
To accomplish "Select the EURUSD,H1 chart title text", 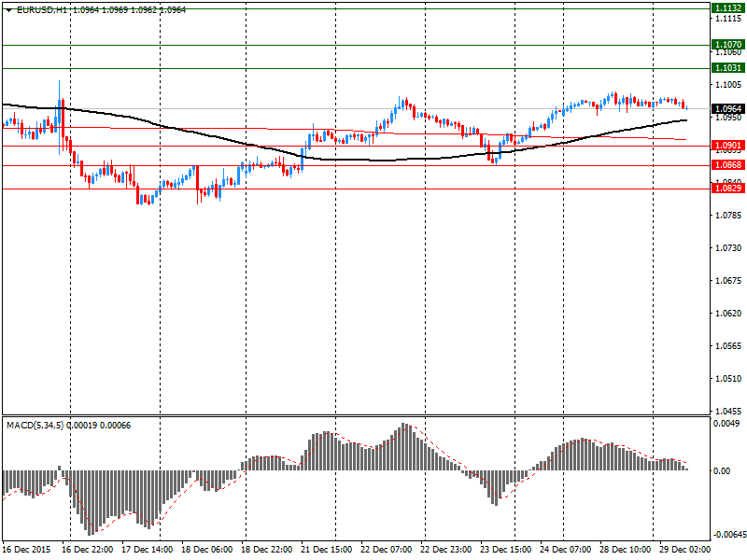I will [x=42, y=9].
